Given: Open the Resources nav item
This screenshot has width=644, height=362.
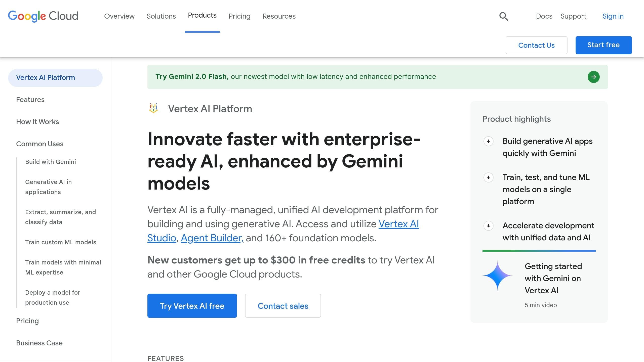Looking at the screenshot, I should 279,16.
